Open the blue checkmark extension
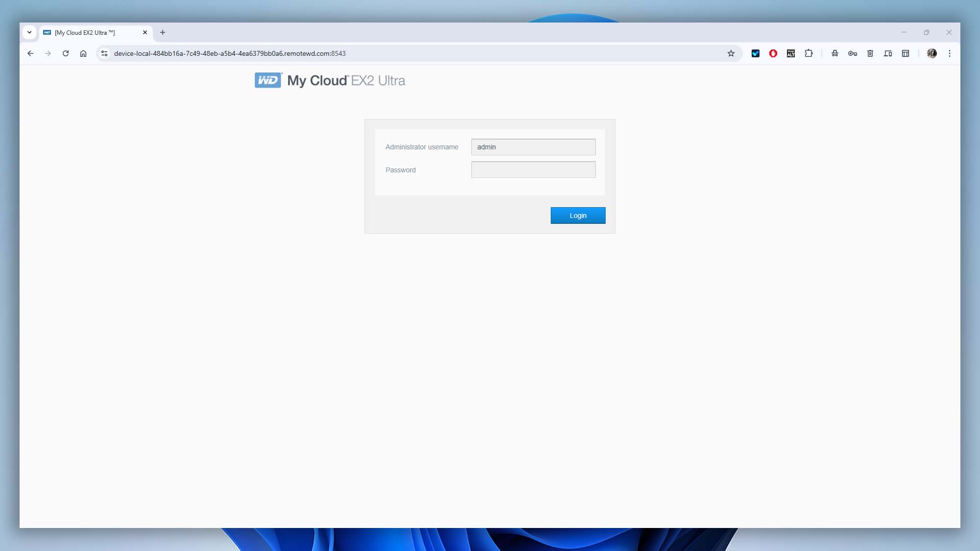Viewport: 980px width, 551px height. [x=756, y=53]
